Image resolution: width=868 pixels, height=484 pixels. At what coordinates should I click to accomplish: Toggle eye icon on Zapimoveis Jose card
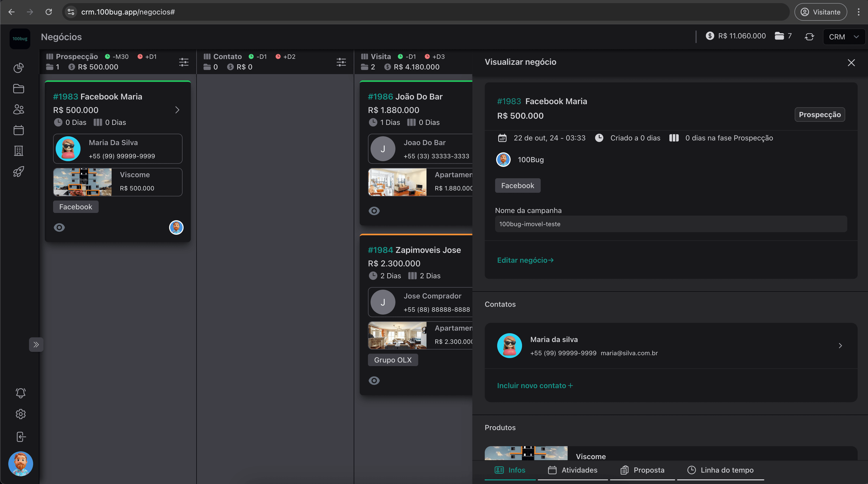(x=374, y=381)
